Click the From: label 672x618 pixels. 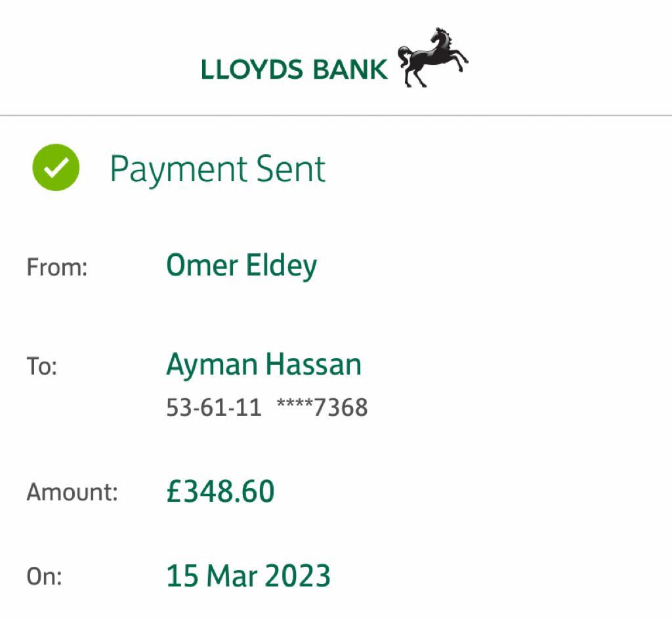(56, 268)
